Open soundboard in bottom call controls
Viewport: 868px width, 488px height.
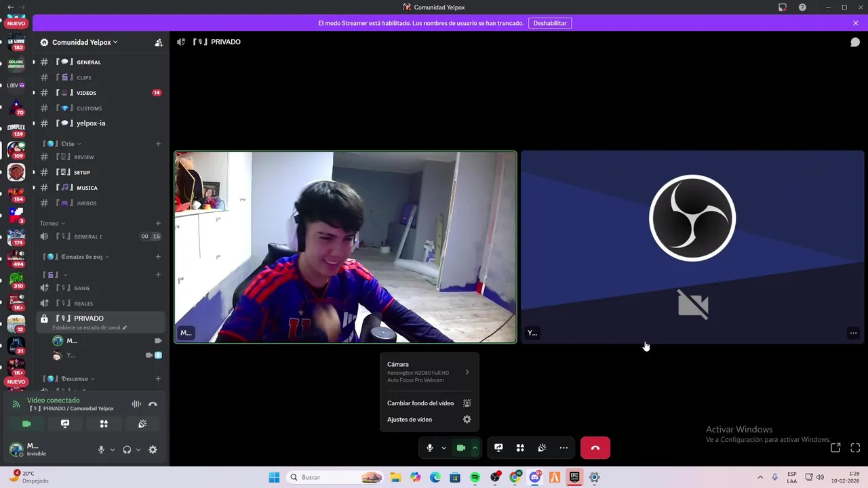(542, 448)
